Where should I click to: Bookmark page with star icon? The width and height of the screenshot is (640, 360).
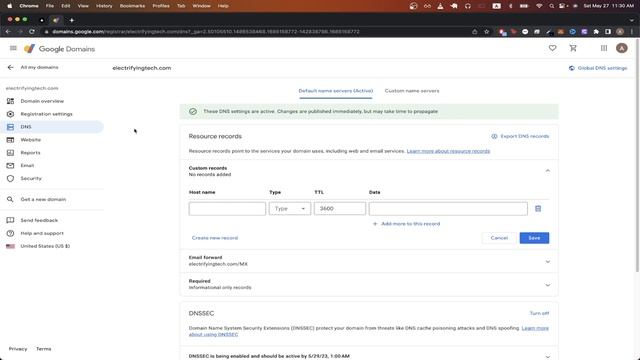[x=487, y=31]
